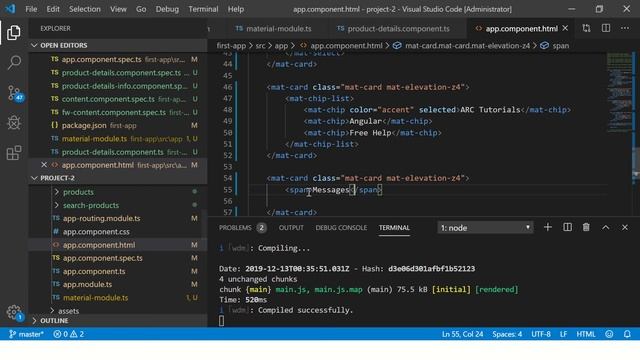Open app-routing.module.ts in file tree

pos(118,218)
